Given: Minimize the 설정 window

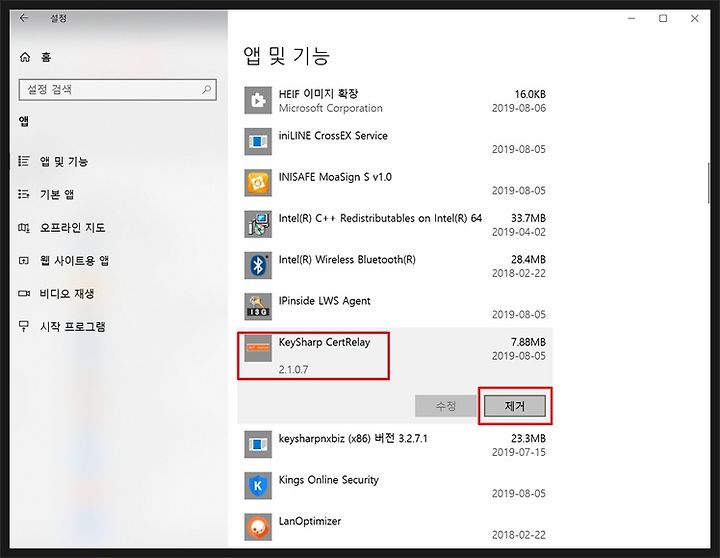Looking at the screenshot, I should 632,18.
